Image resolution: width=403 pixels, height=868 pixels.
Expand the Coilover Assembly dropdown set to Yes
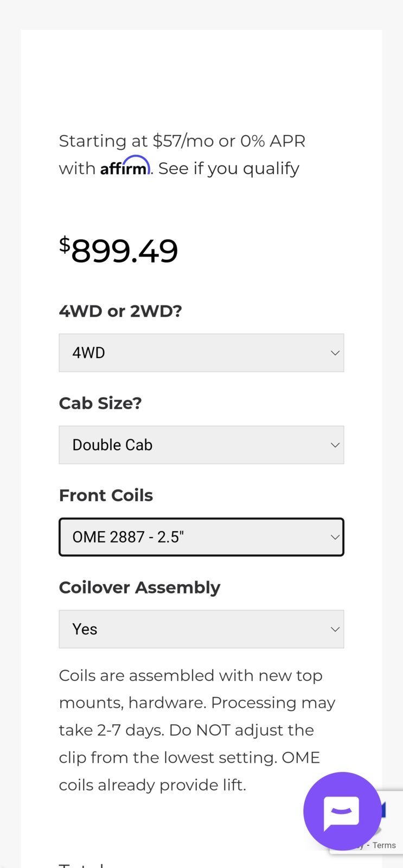(201, 629)
